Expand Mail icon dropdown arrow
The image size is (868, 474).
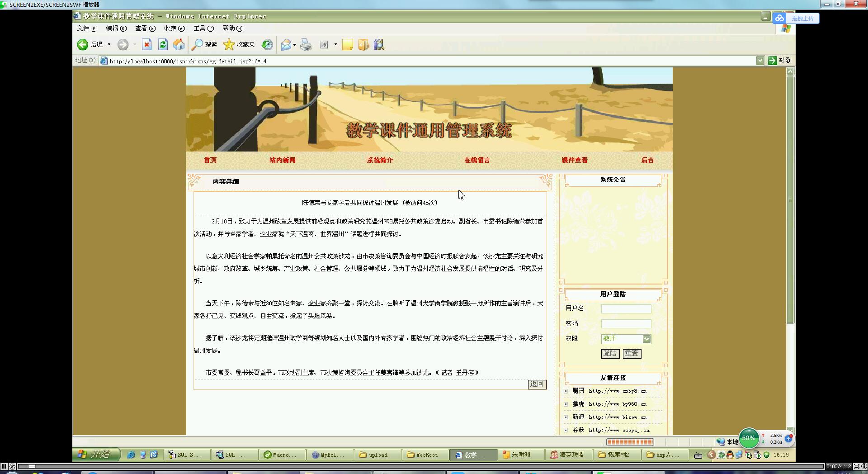click(294, 44)
